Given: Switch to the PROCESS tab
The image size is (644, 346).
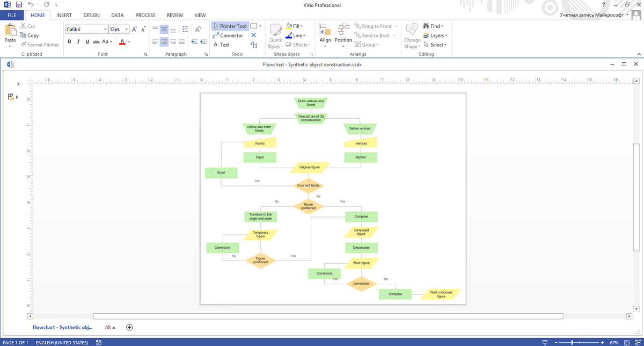Looking at the screenshot, I should pos(145,16).
